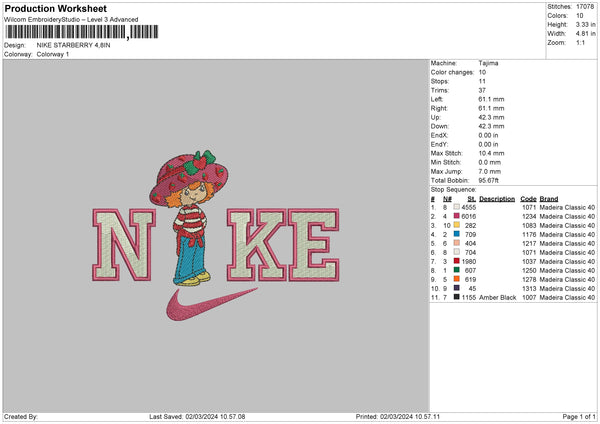Click 'Madeira Classic 40' in the 1313 row
This screenshot has width=600, height=424.
567,288
